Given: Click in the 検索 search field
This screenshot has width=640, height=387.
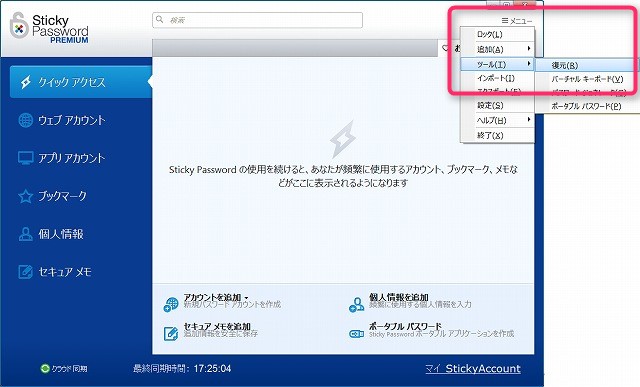Looking at the screenshot, I should 258,20.
